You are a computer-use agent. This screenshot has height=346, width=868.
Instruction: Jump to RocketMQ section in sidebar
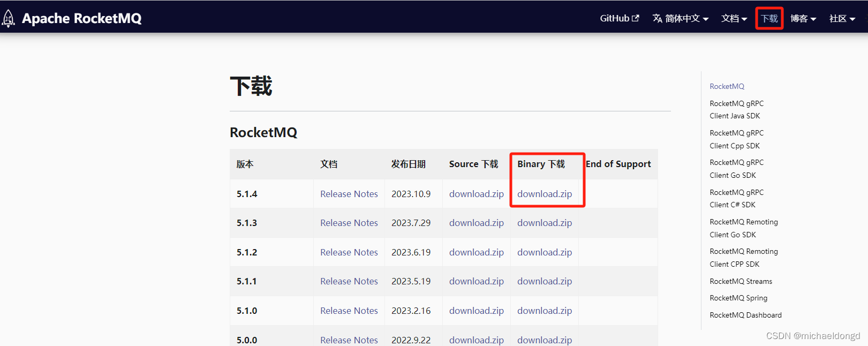tap(727, 86)
